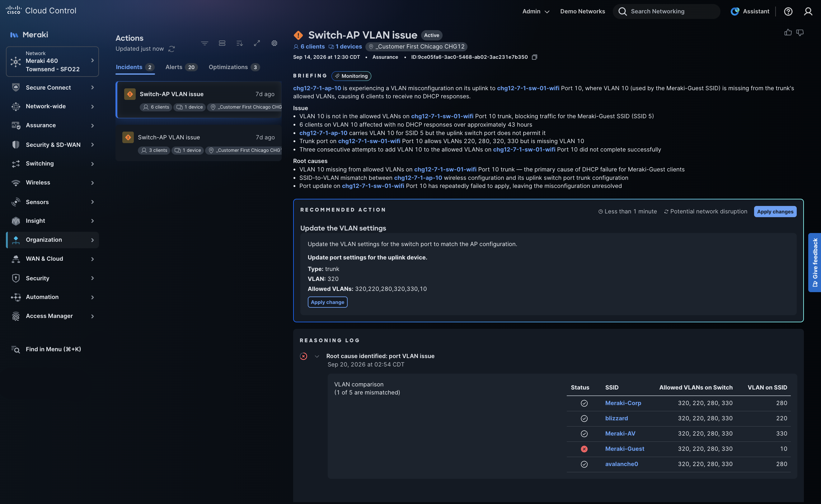The height and width of the screenshot is (504, 821).
Task: Open the Meraki-Corp SSID link
Action: click(623, 403)
